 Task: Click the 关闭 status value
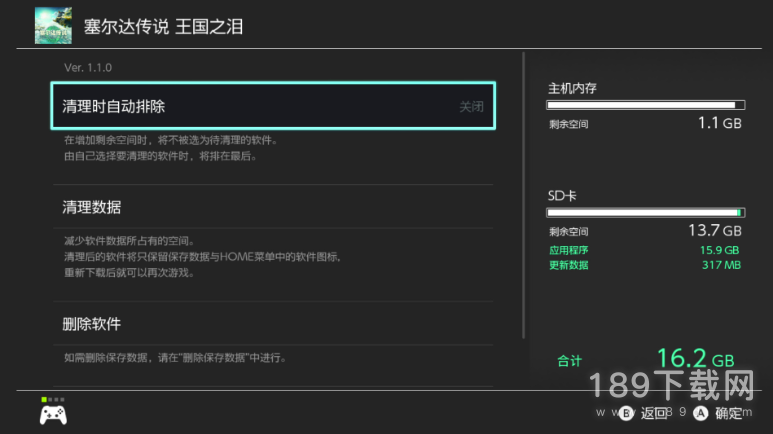click(471, 107)
